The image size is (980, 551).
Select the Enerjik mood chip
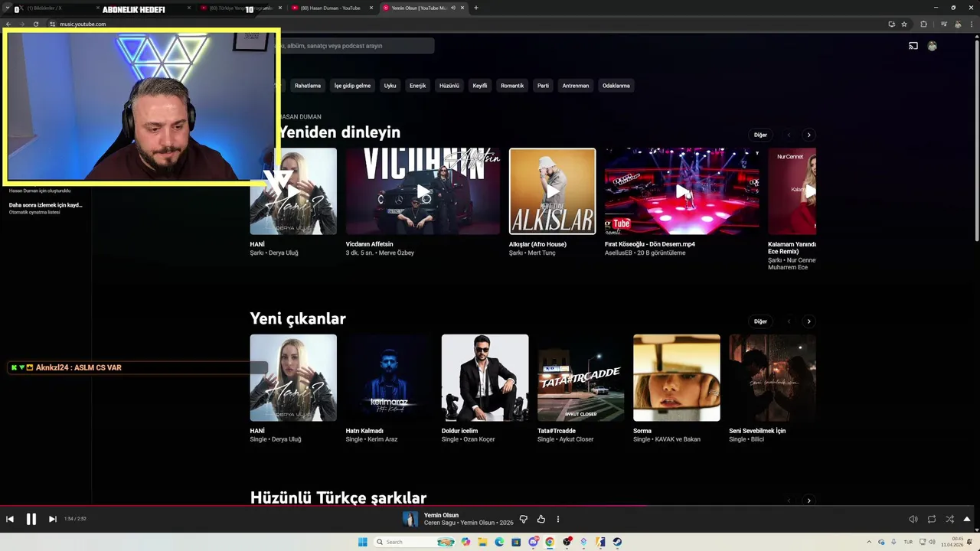click(417, 86)
